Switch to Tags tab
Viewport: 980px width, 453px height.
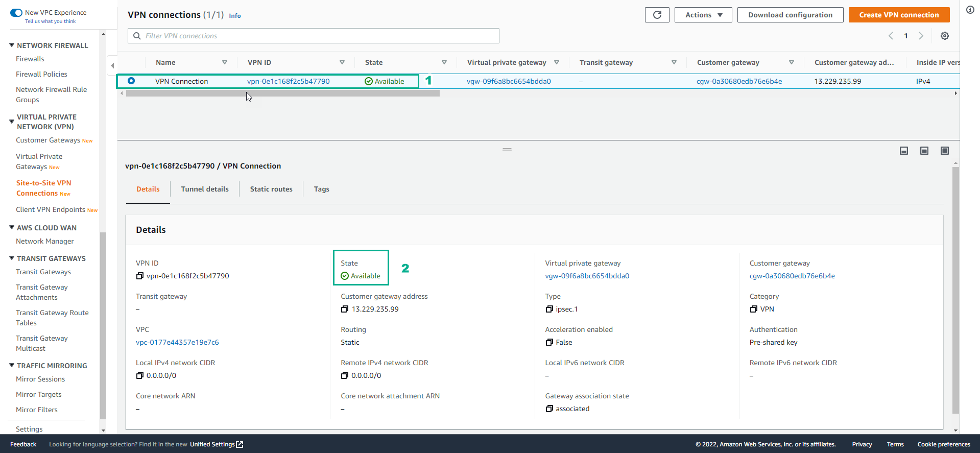pos(321,189)
